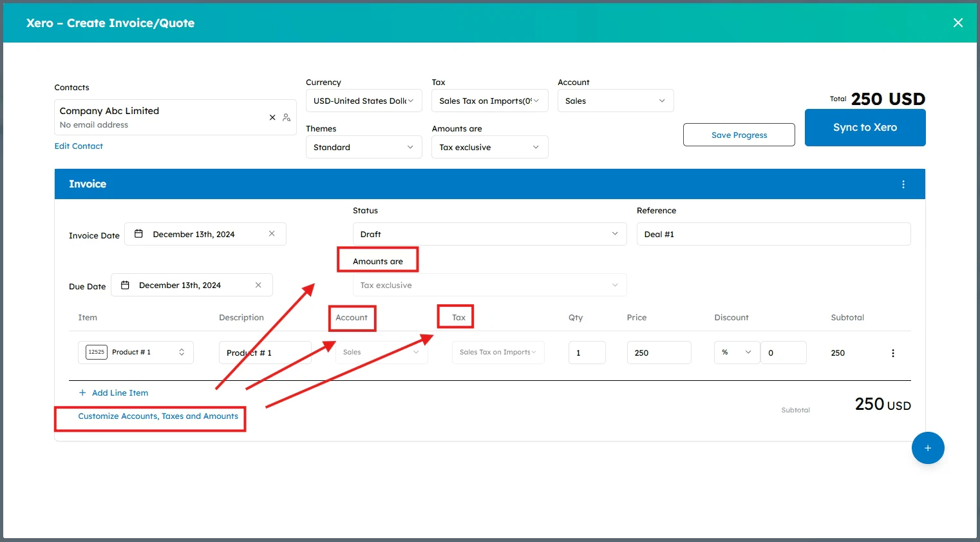Open line item Sales Tax on Imports dropdown

498,353
